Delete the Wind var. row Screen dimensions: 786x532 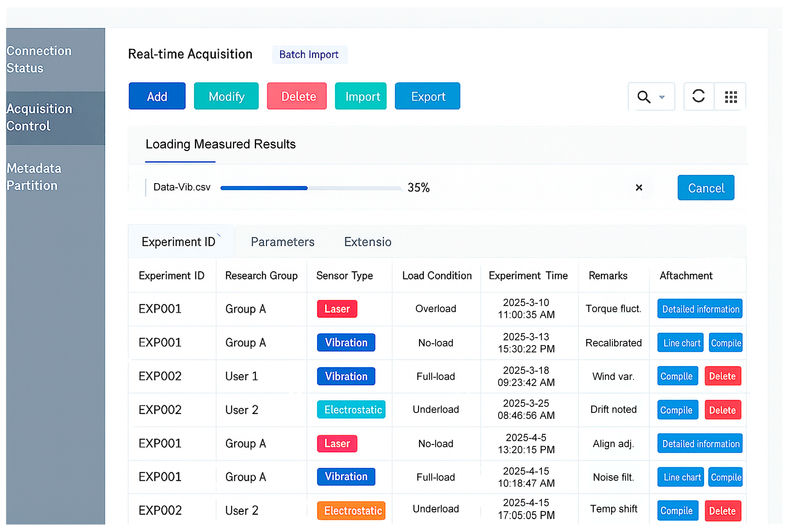click(723, 376)
